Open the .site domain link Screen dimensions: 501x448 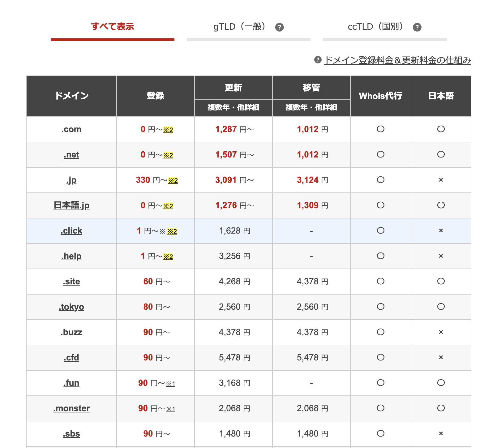pos(71,282)
